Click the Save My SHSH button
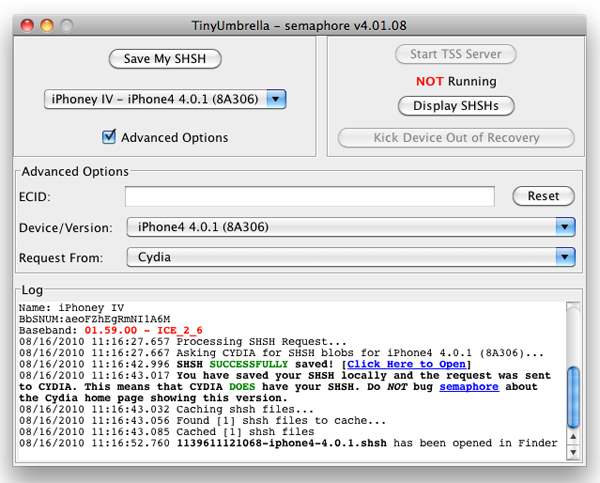The width and height of the screenshot is (600, 483). click(x=165, y=59)
